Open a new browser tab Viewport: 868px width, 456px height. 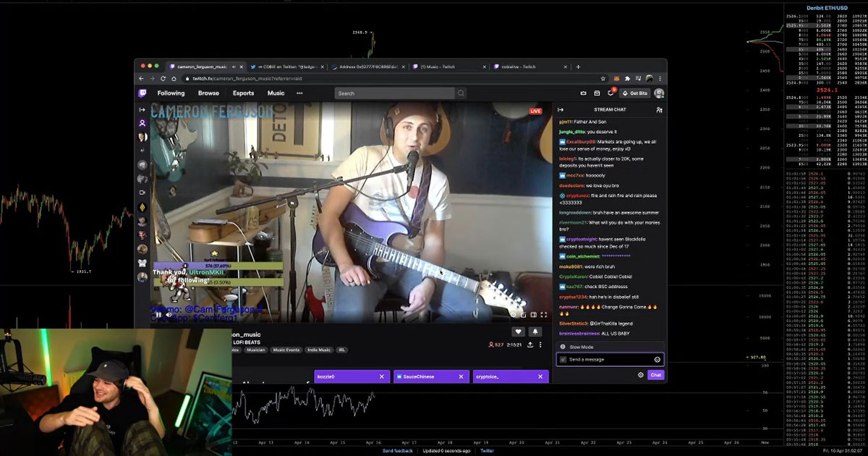[577, 67]
